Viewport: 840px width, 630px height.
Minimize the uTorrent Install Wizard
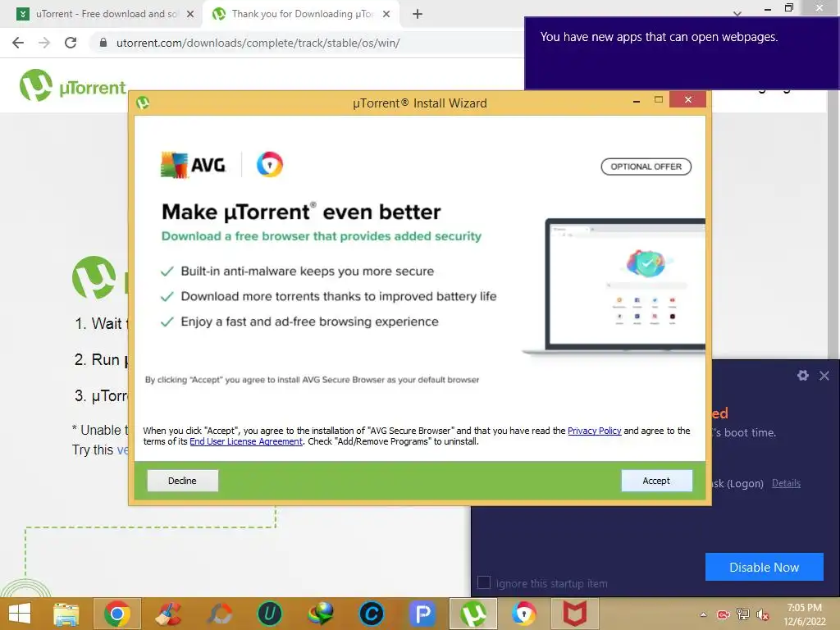(637, 100)
